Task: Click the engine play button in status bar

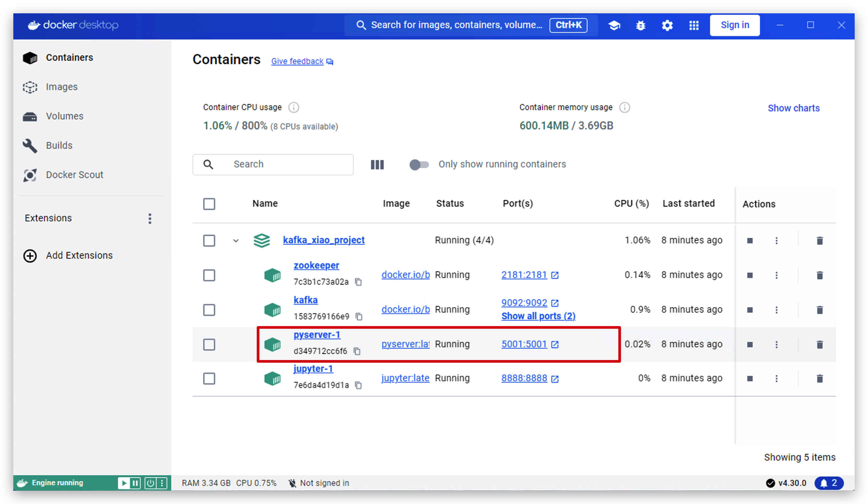Action: 124,483
